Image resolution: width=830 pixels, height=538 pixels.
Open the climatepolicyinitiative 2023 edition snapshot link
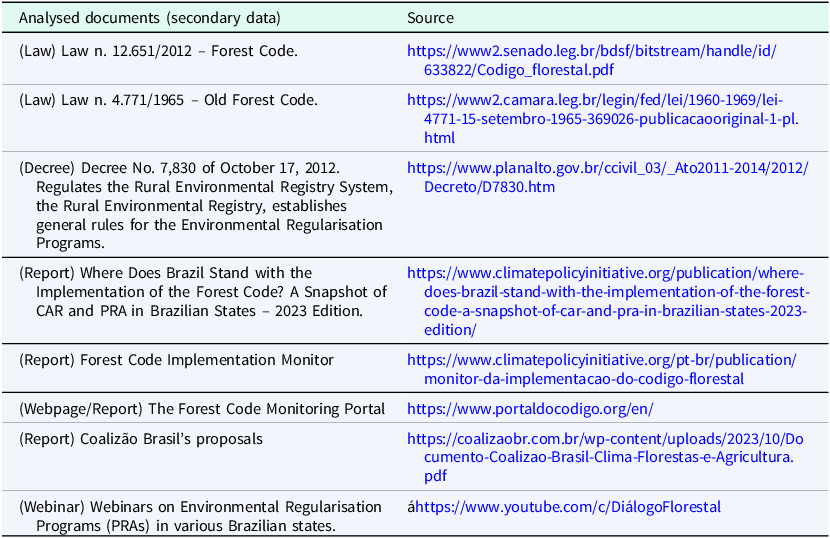608,301
